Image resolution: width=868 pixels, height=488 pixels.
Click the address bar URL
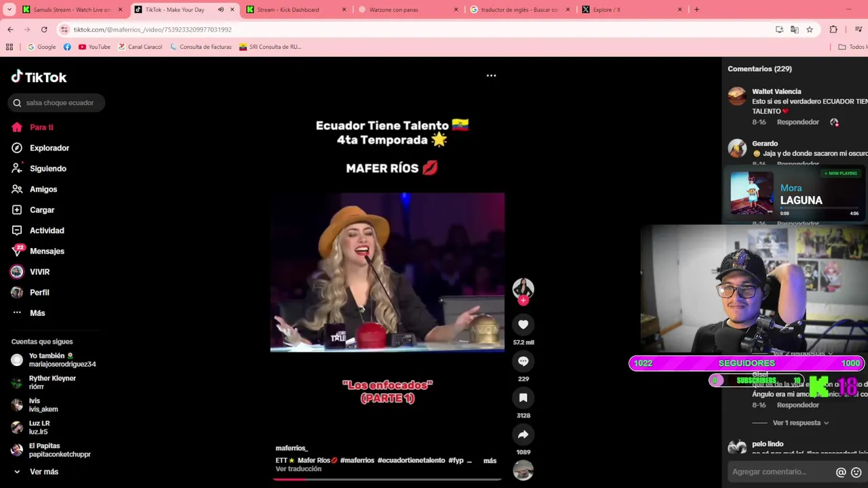click(153, 30)
